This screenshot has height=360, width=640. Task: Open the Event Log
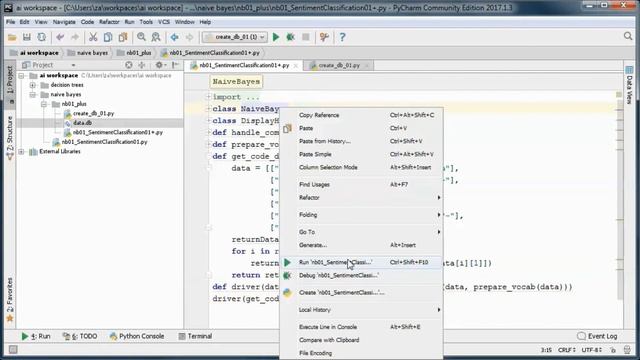[x=598, y=336]
